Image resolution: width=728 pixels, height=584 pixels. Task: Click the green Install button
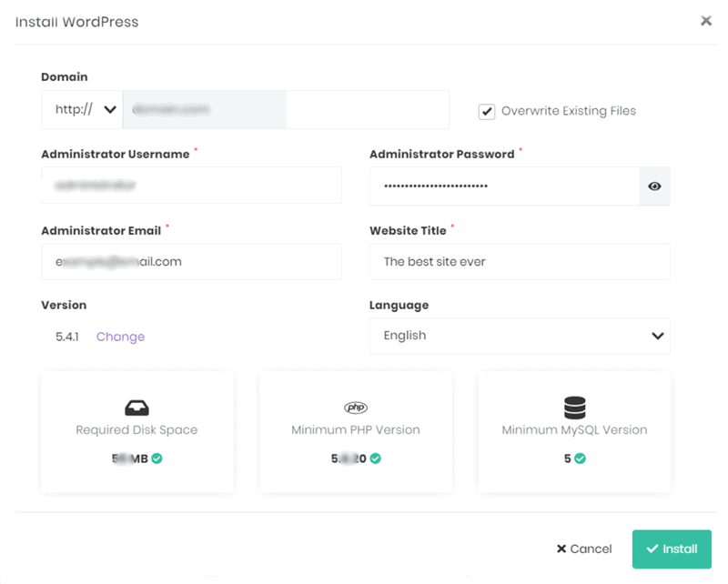tap(672, 549)
